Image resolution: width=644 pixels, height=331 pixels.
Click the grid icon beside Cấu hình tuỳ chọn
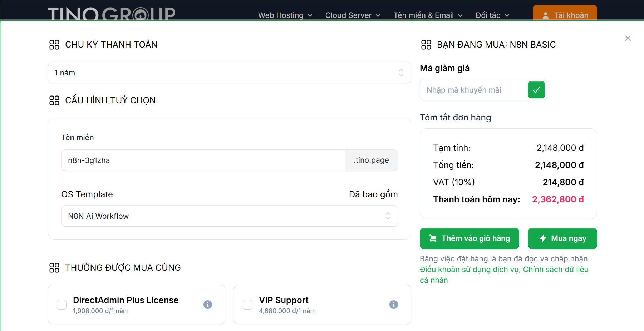54,100
